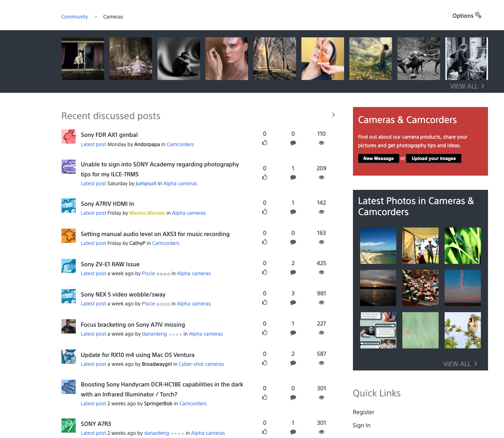
Task: Open the black-and-white crouching figure thumbnail
Action: coord(179,59)
